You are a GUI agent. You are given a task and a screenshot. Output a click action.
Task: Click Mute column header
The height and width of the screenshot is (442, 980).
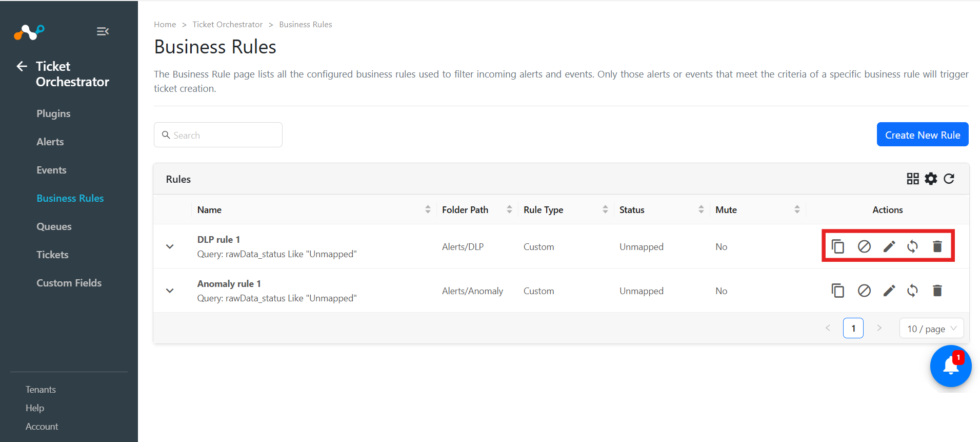(726, 209)
